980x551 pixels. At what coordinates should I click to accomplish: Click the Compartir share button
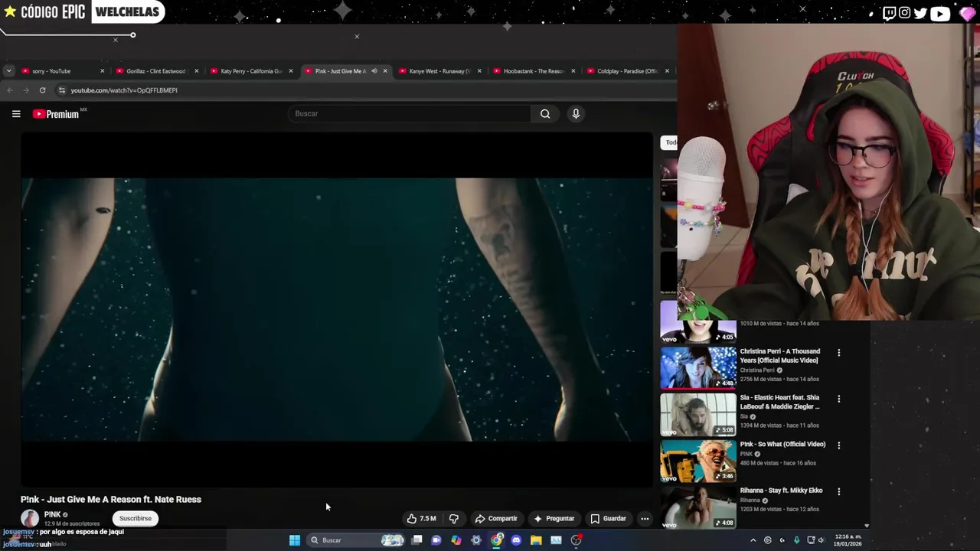(495, 519)
